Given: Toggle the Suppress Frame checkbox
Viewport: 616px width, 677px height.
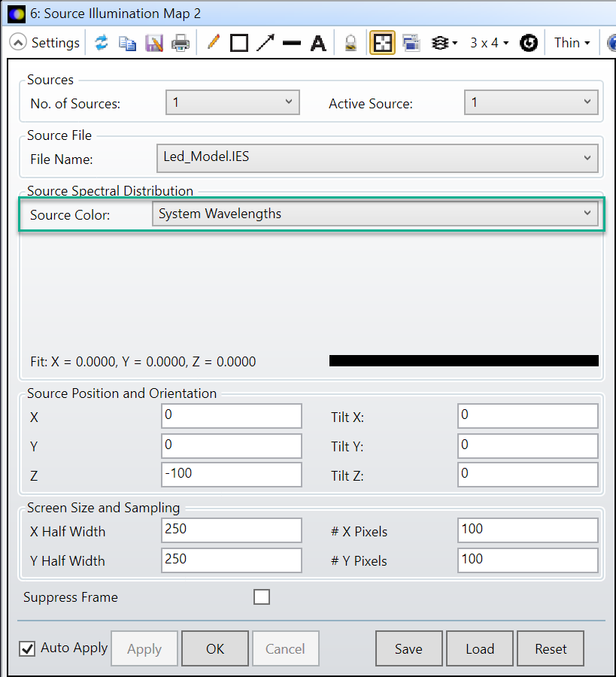Looking at the screenshot, I should [262, 597].
